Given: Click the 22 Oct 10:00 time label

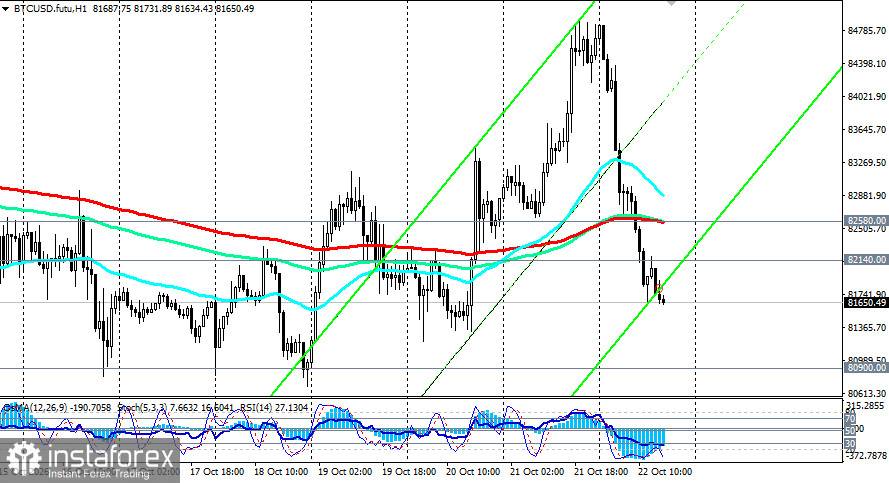Looking at the screenshot, I should (665, 472).
